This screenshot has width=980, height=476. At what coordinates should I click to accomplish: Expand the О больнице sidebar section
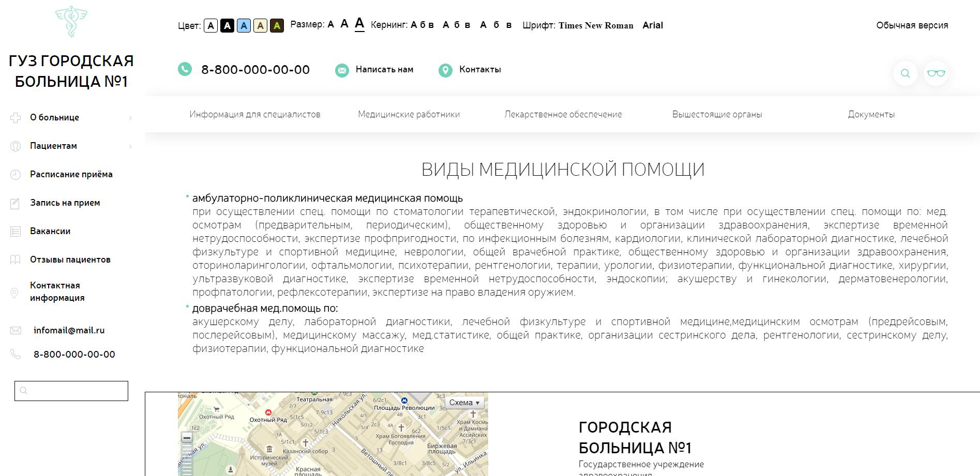54,117
